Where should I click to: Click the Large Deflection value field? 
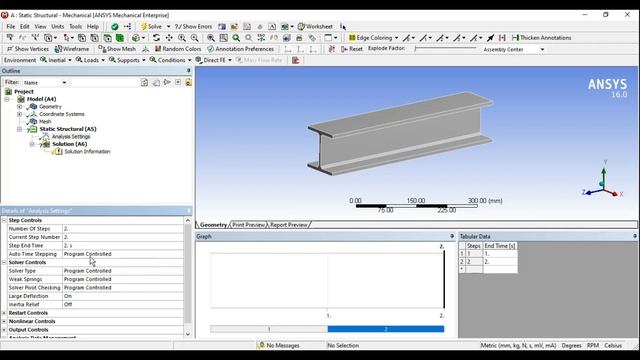pyautogui.click(x=123, y=296)
